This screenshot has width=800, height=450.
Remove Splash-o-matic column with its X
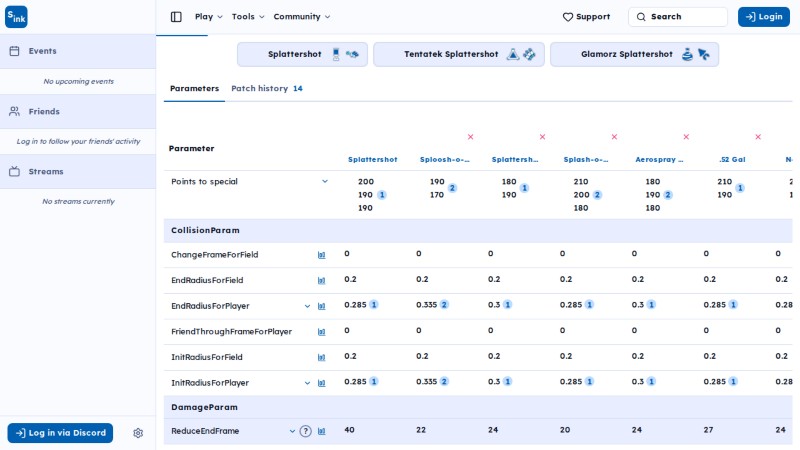[614, 137]
